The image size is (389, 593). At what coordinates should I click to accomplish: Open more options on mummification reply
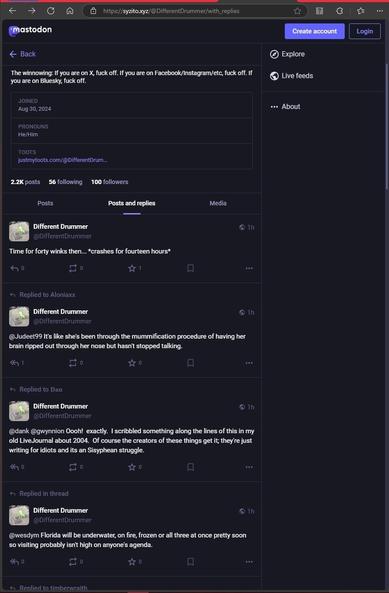[x=249, y=363]
